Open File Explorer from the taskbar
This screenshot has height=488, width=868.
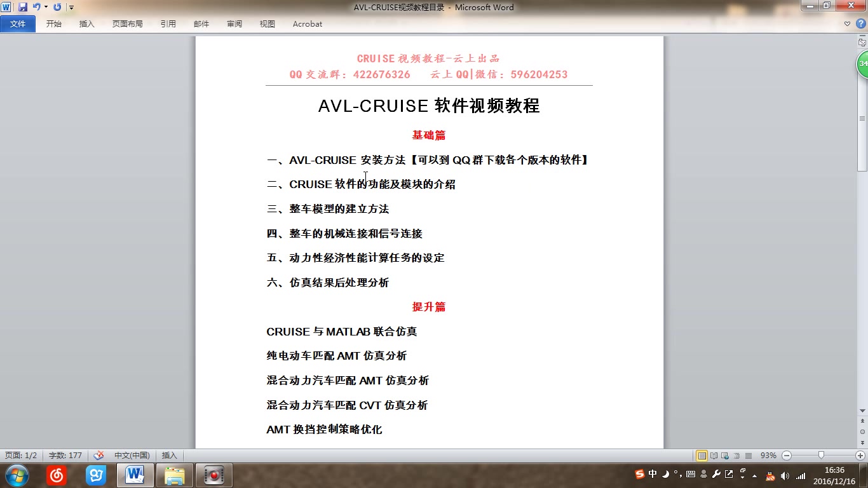coord(175,475)
